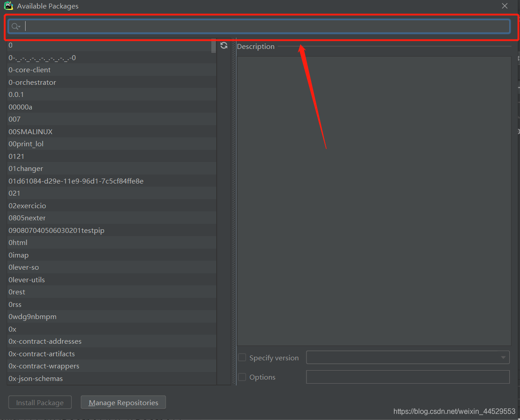Open Manage Repositories

click(123, 402)
